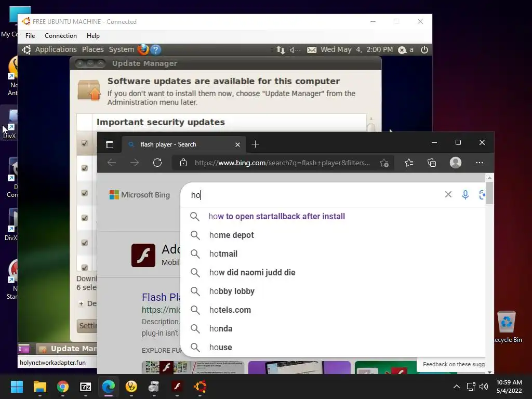The image size is (532, 399).
Task: Choose hobby lobby suggestion
Action: [x=333, y=291]
